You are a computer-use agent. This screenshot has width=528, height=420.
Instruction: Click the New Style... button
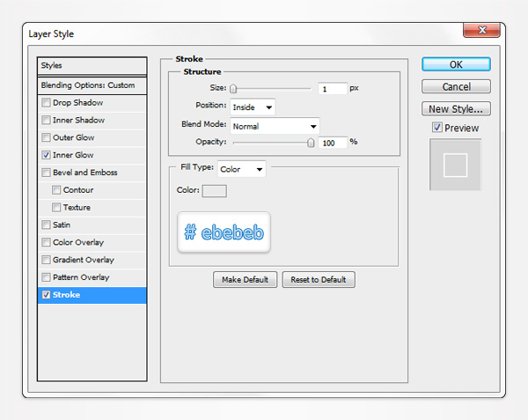coord(456,109)
